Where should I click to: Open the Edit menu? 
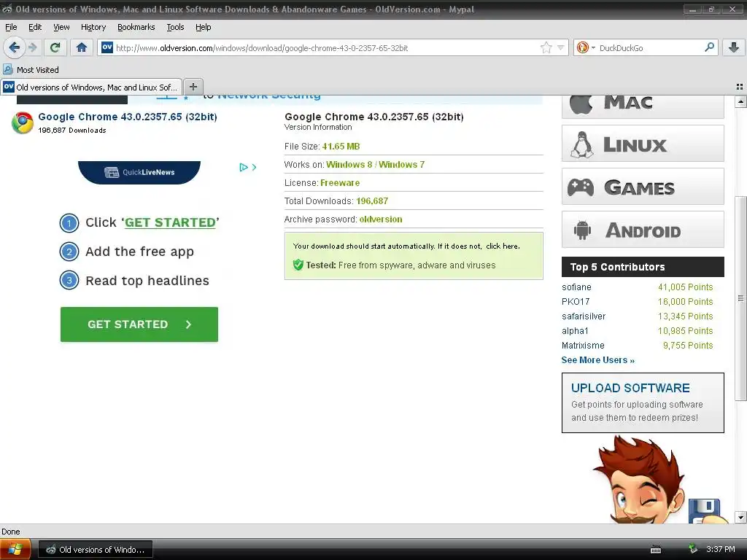coord(35,27)
